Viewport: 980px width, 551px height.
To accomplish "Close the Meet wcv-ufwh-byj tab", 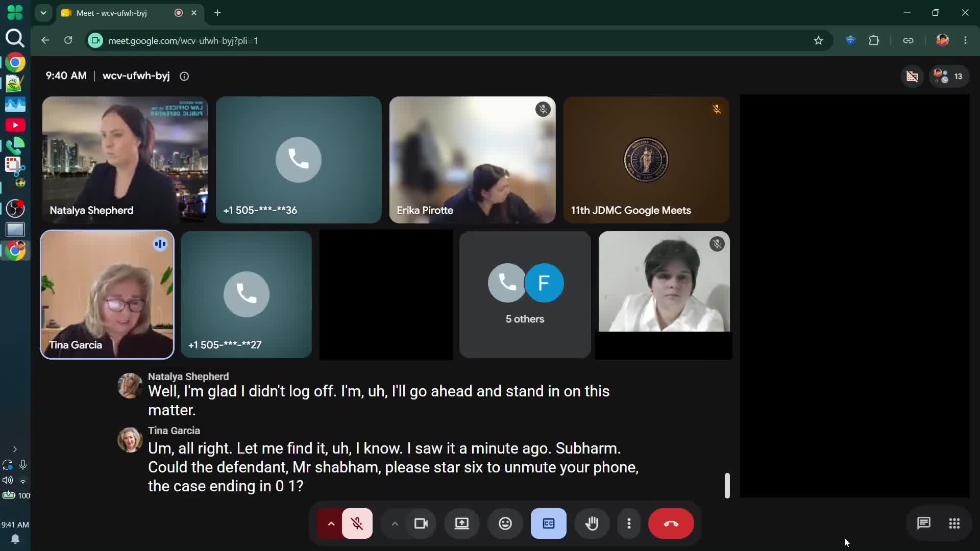I will (x=194, y=13).
